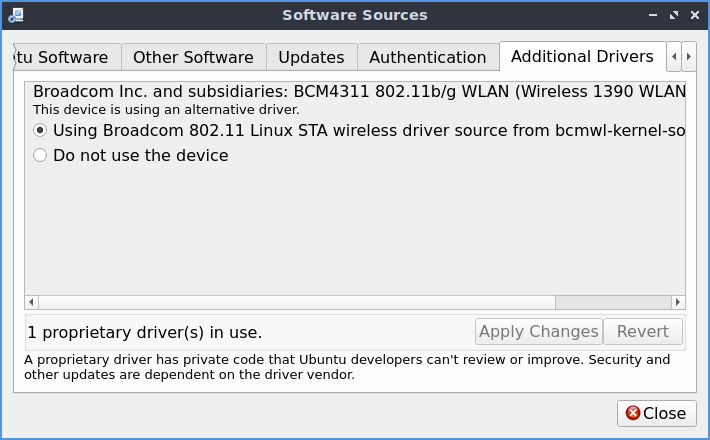
Task: Switch to the Updates tab
Action: [312, 57]
